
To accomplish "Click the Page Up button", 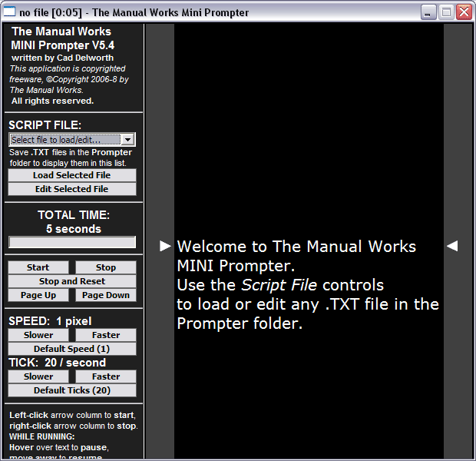I will point(38,295).
